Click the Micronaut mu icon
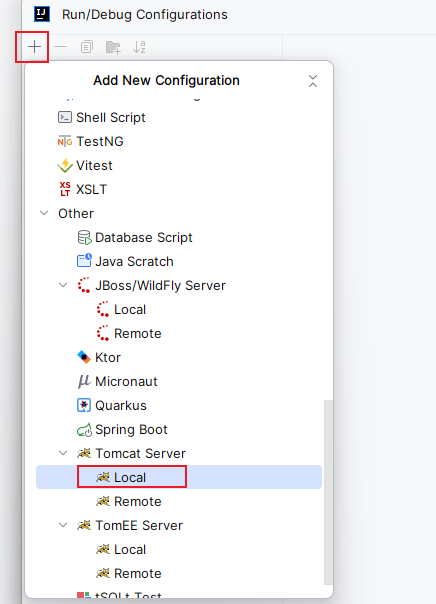This screenshot has width=436, height=604. [x=84, y=381]
